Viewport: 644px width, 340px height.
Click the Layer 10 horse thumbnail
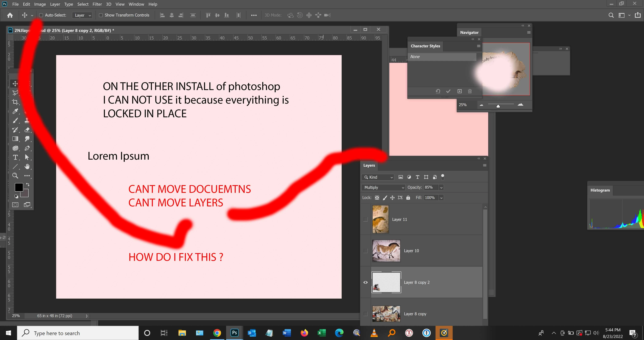coord(386,251)
